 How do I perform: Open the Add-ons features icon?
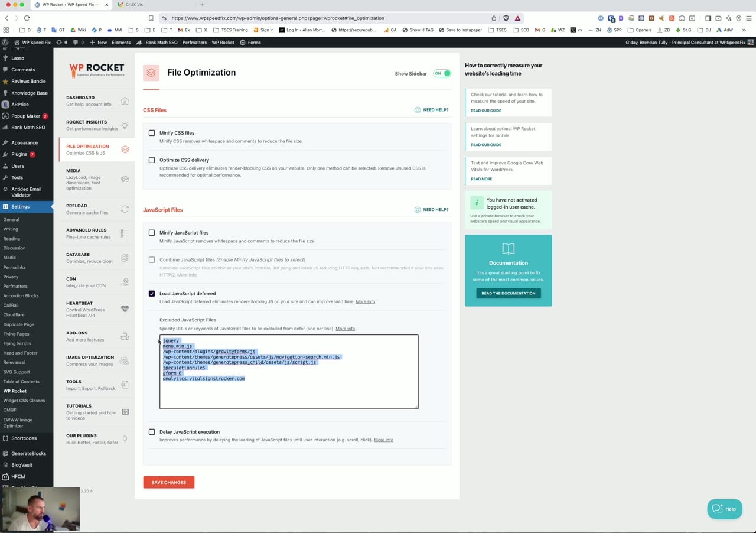[125, 336]
